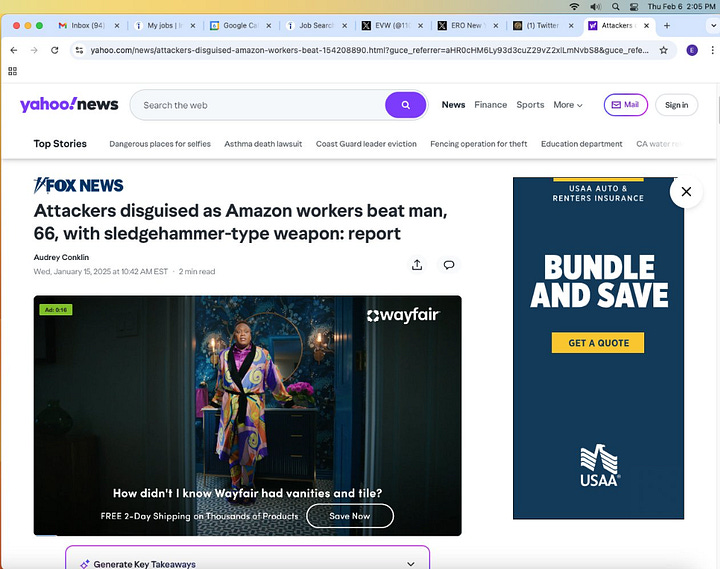Open the Wi-Fi menu bar icon
The image size is (720, 569).
(574, 6)
